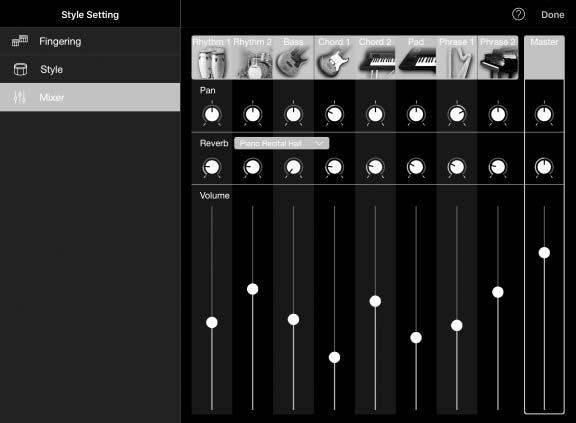Click the Phrase 2 pan knob

[498, 114]
